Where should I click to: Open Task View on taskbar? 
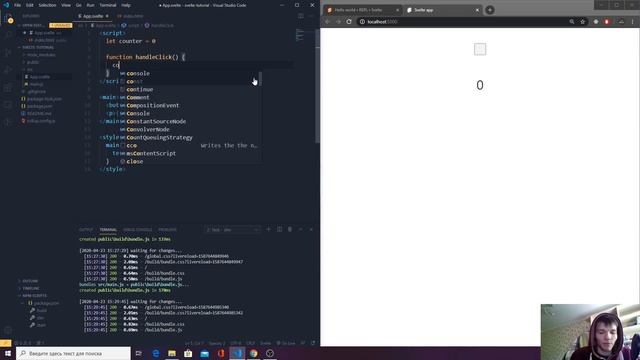coord(139,353)
